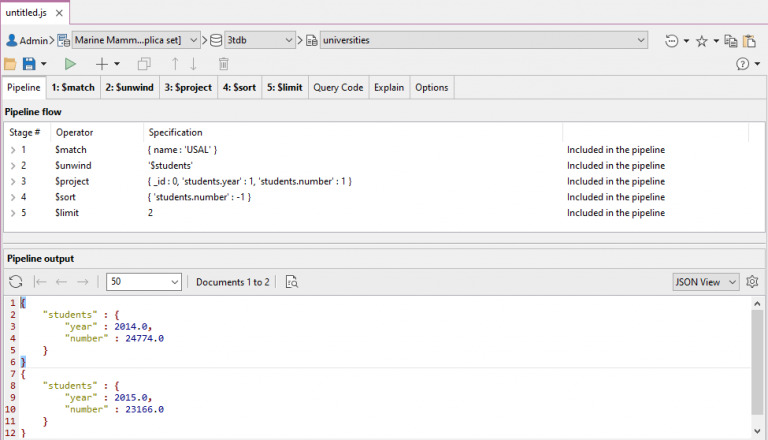Open the Query Code tab
The image size is (768, 440).
coord(338,87)
